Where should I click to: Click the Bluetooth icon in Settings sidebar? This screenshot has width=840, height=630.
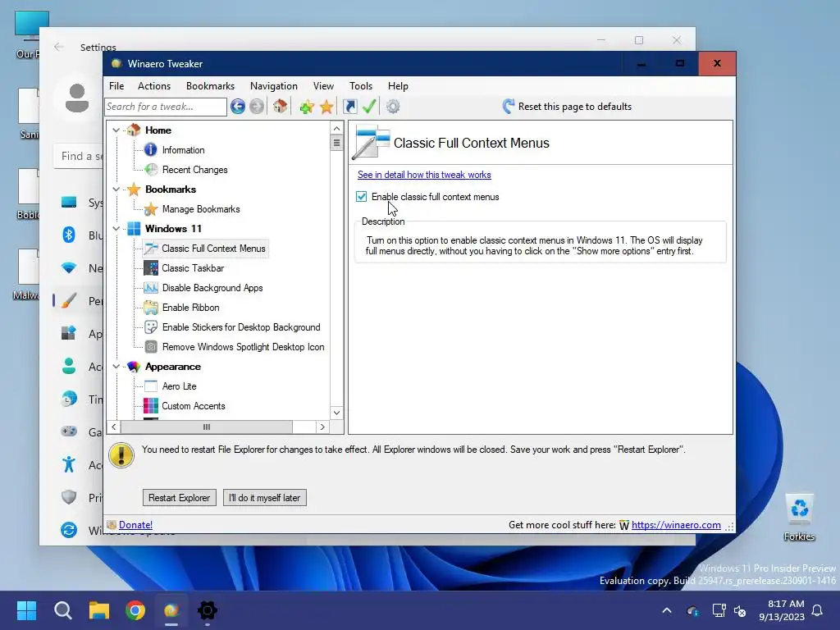coord(69,235)
